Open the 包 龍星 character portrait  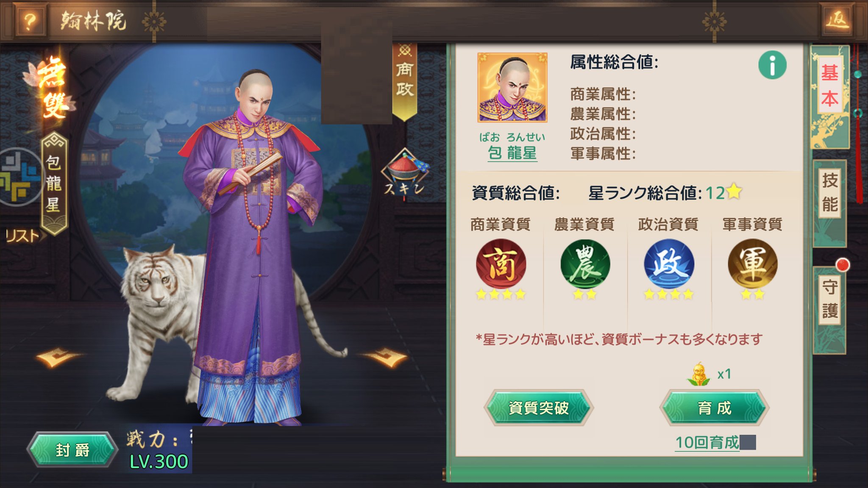(512, 87)
